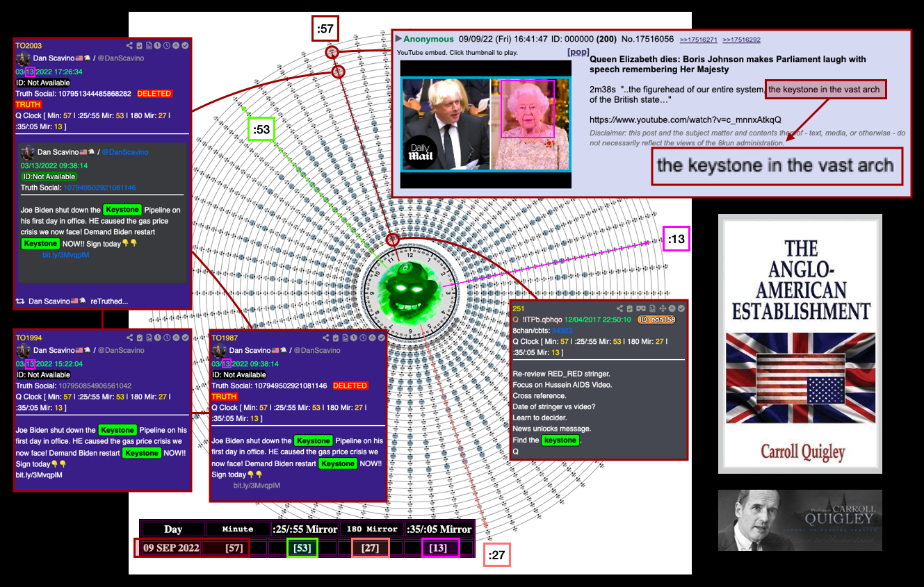Click post number TO1987 title
The height and width of the screenshot is (587, 924).
(225, 338)
